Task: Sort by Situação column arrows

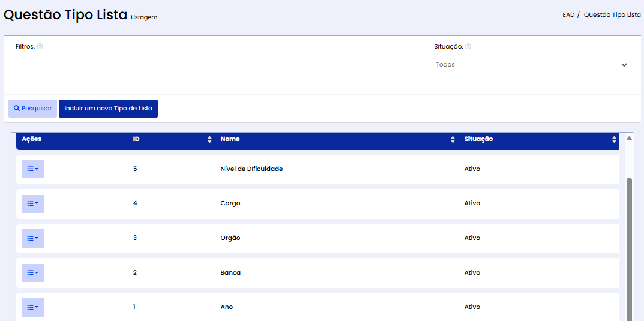Action: (614, 140)
